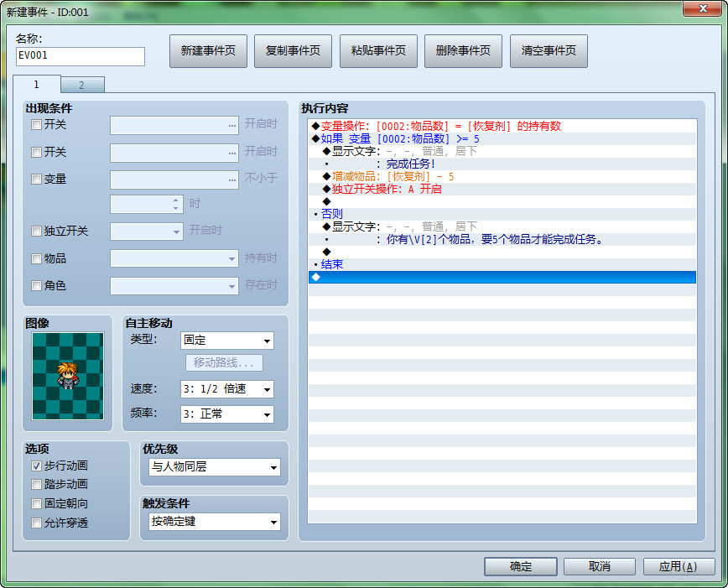The width and height of the screenshot is (728, 588).
Task: Click the 复制事件页 button
Action: coord(293,51)
